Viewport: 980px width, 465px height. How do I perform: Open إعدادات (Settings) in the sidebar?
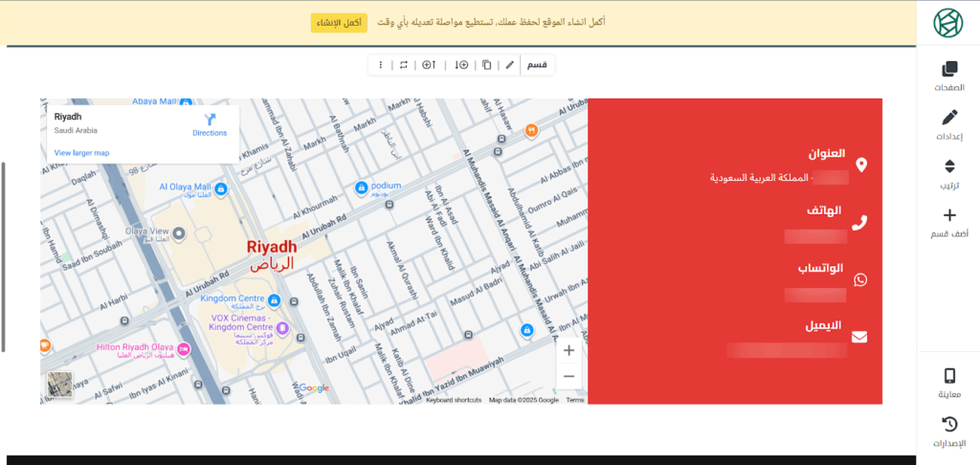948,125
